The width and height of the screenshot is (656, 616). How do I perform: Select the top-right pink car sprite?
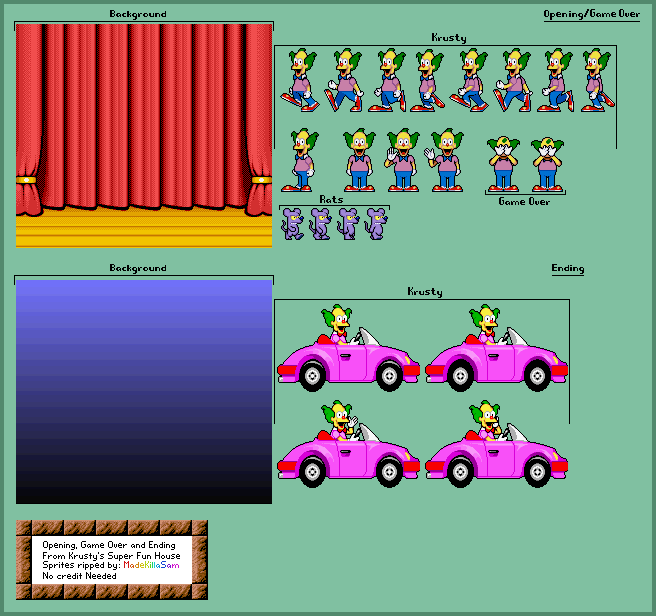pos(497,348)
